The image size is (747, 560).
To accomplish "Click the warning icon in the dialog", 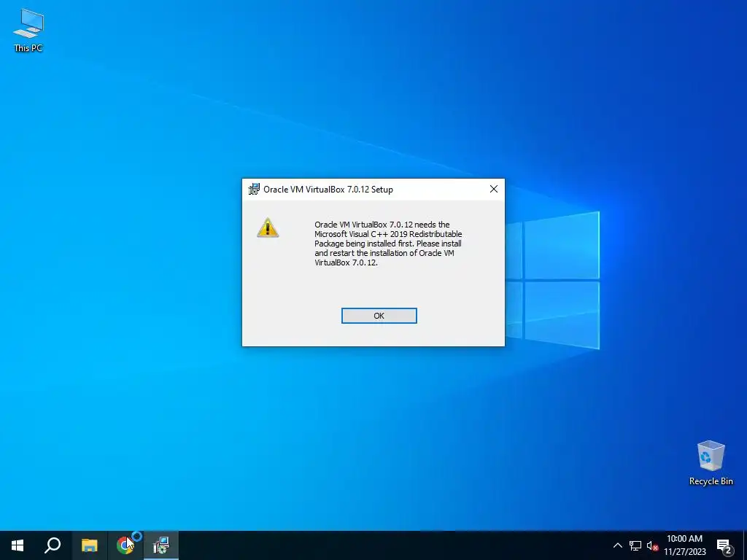I will 268,227.
